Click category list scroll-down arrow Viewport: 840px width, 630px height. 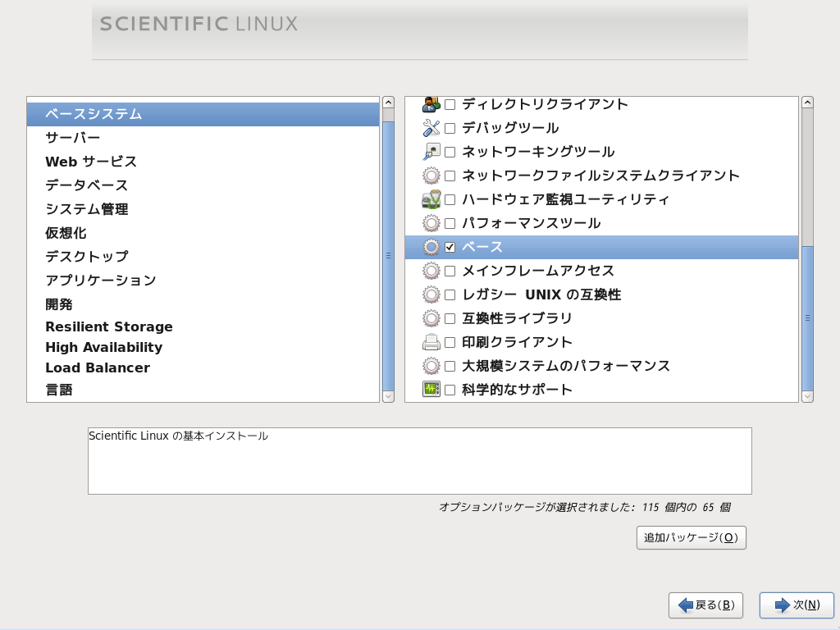(x=388, y=396)
